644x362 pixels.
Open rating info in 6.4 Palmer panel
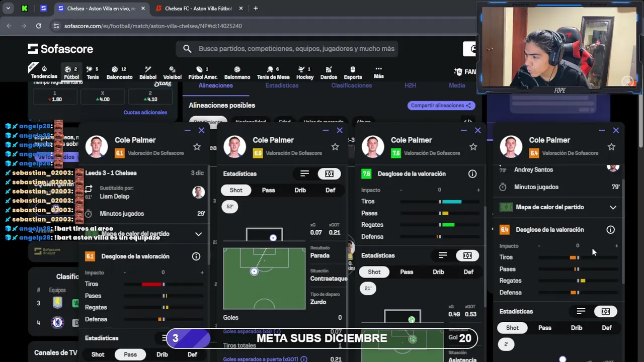pyautogui.click(x=610, y=230)
